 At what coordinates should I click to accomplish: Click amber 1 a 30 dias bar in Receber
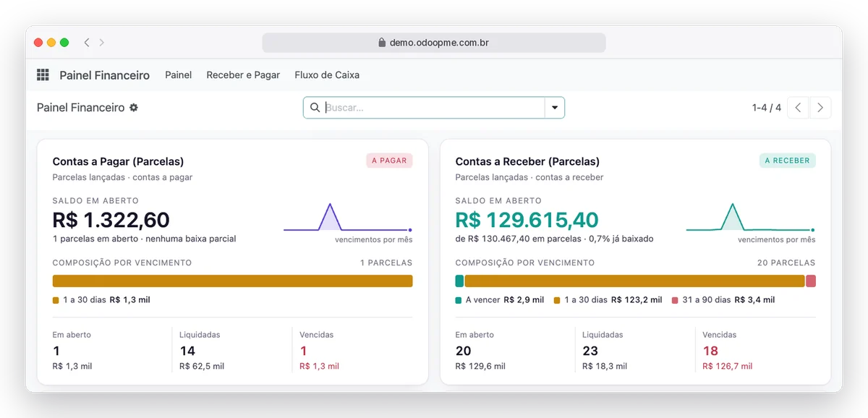point(634,281)
